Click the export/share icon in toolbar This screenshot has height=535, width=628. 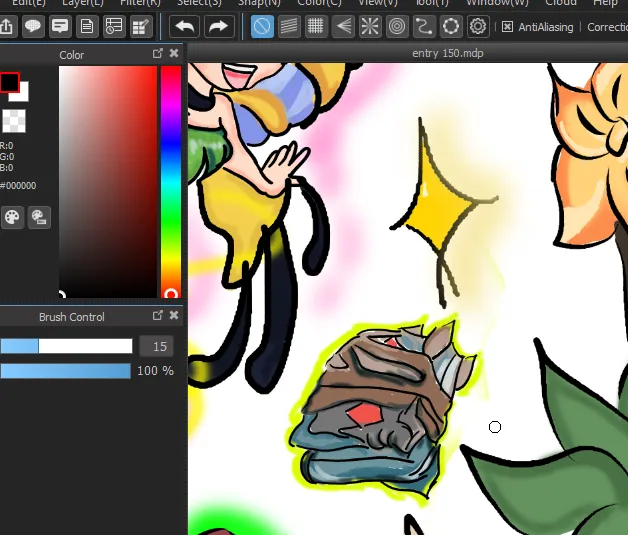[7, 27]
